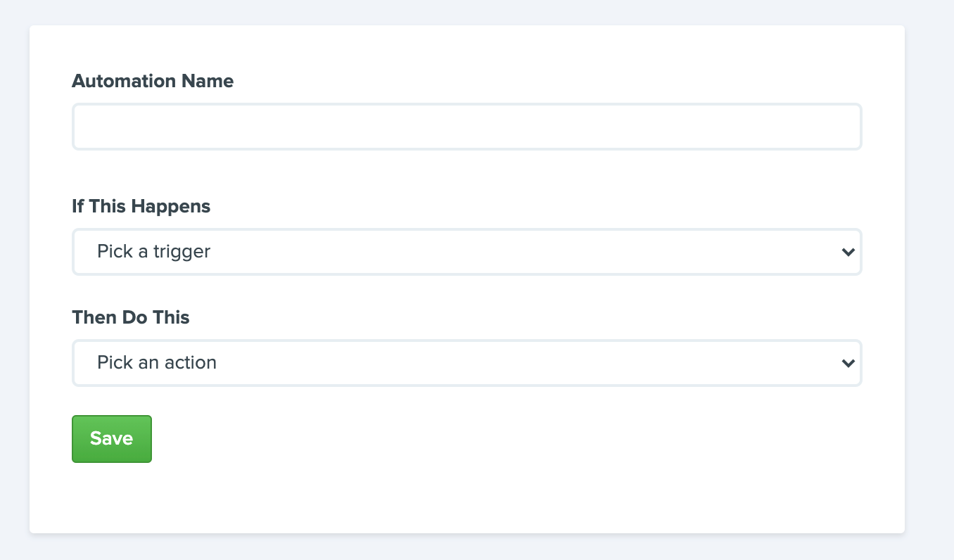This screenshot has width=954, height=560.
Task: Place cursor in the automation name box
Action: (467, 127)
